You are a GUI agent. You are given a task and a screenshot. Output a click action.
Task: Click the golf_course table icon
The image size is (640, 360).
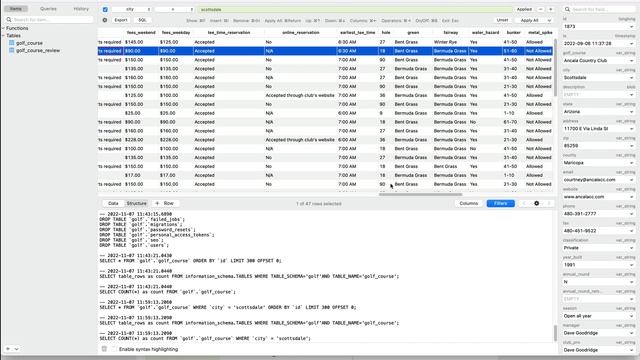coord(11,43)
